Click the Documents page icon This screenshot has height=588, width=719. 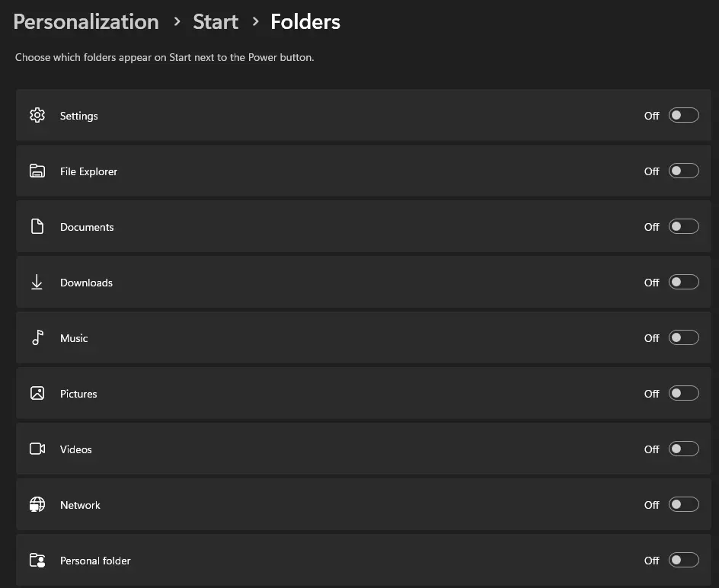tap(37, 226)
